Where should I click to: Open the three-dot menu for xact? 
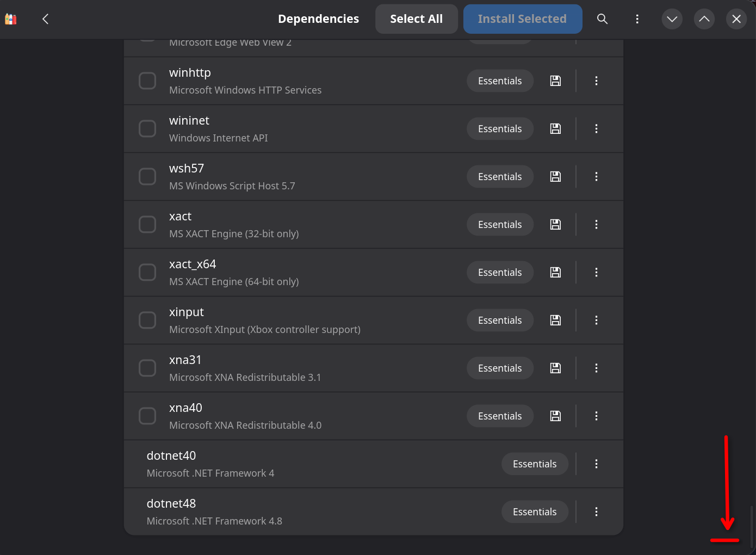tap(597, 225)
